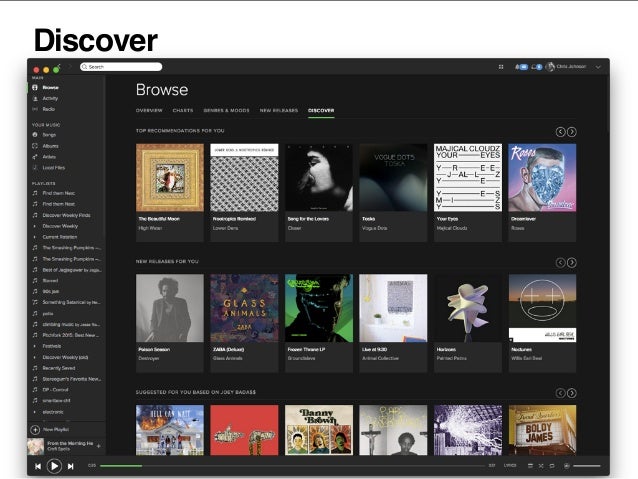Switch to the Genres & Moods tab
This screenshot has height=479, width=638.
pyautogui.click(x=226, y=110)
